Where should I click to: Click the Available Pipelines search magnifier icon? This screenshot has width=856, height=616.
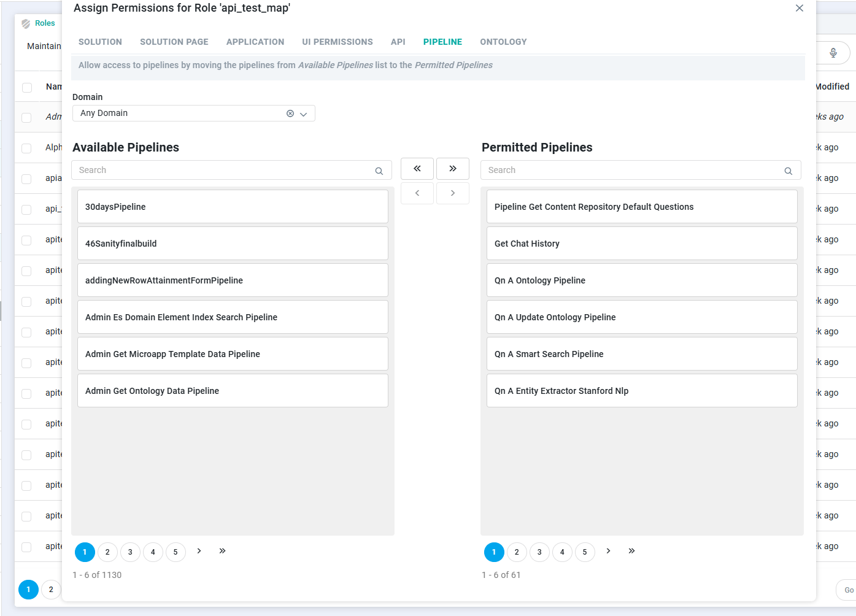(x=379, y=171)
